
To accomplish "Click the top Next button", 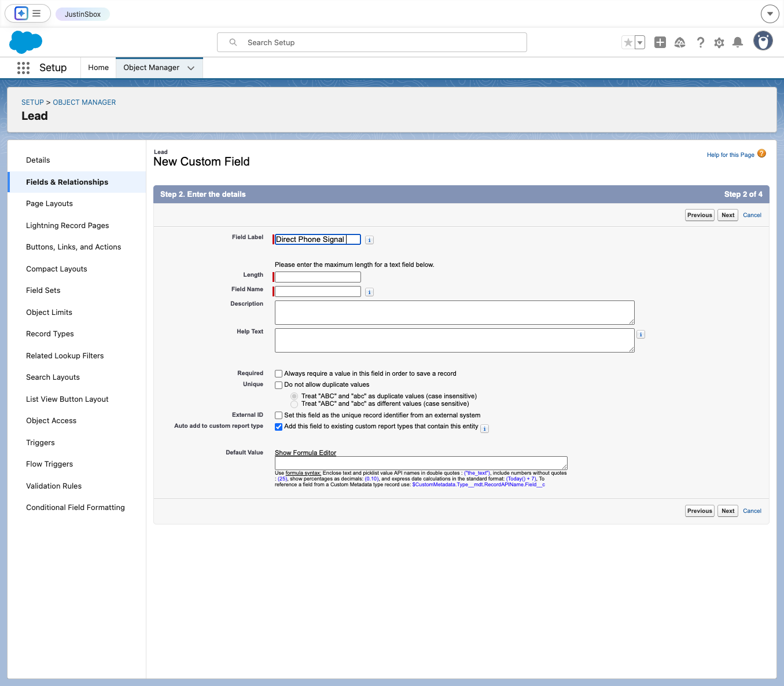I will tap(728, 215).
